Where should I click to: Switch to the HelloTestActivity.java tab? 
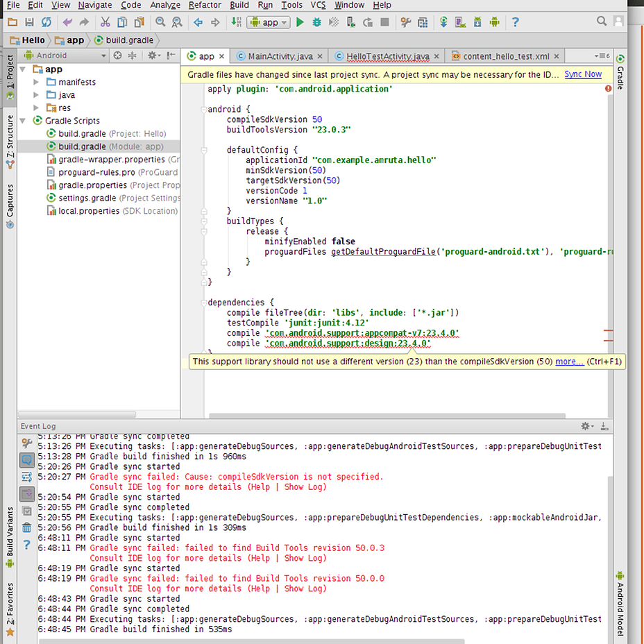(x=387, y=56)
